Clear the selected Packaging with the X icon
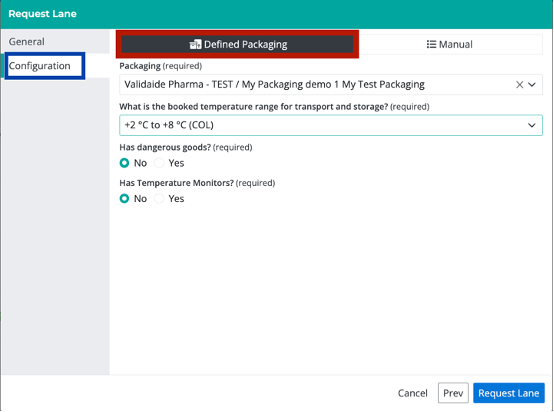 coord(519,85)
